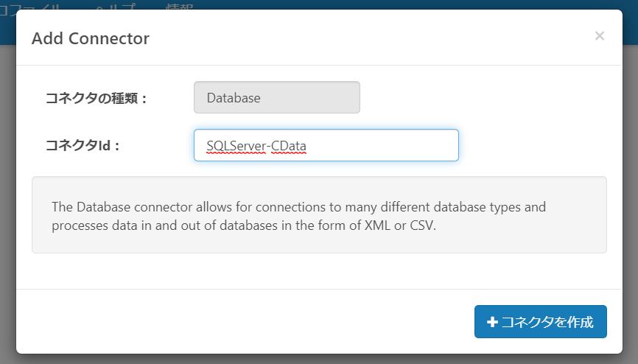Open the partially hidden ヘルプ menu
The width and height of the screenshot is (638, 364).
(x=115, y=6)
